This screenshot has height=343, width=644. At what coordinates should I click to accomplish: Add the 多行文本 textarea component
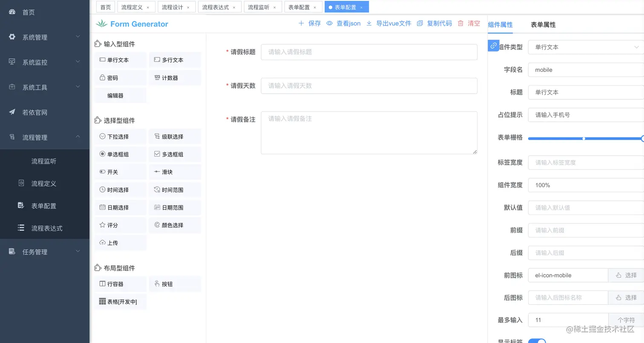(175, 60)
